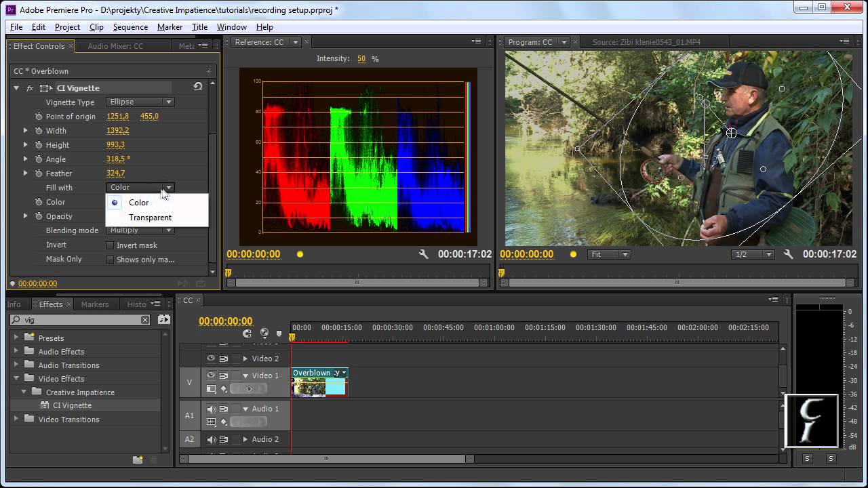
Task: Expand the Presets folder
Action: [x=16, y=338]
